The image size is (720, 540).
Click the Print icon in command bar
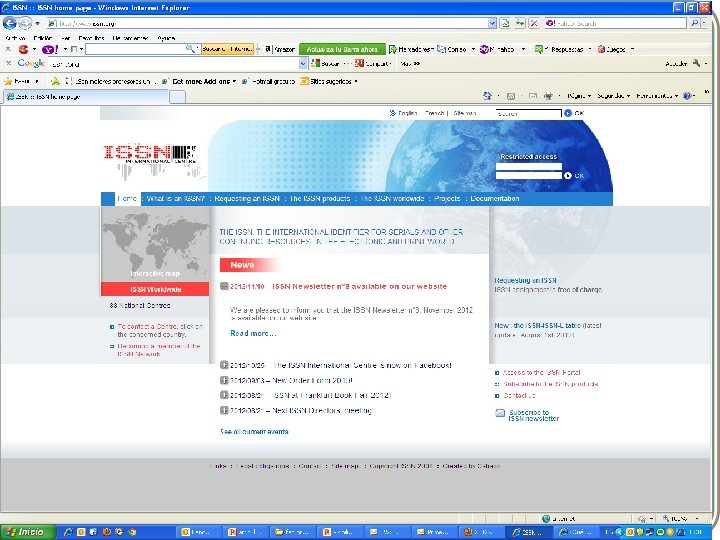coord(548,96)
